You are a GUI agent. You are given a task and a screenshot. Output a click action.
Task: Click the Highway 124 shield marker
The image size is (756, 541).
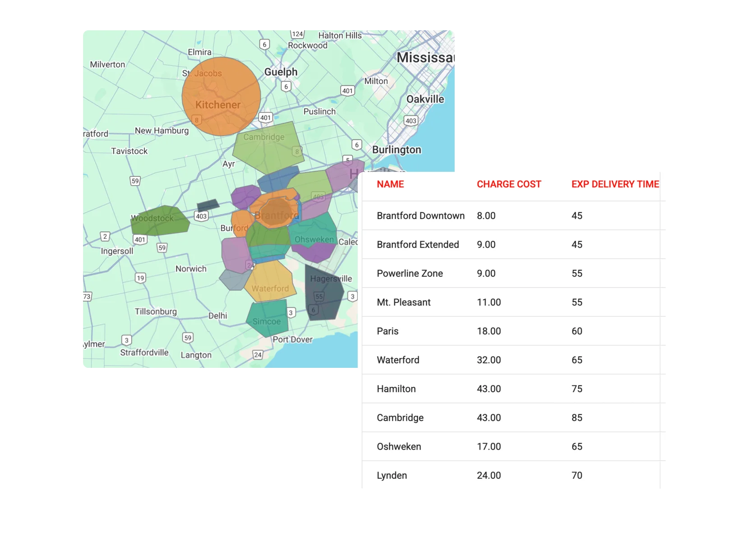coord(297,34)
